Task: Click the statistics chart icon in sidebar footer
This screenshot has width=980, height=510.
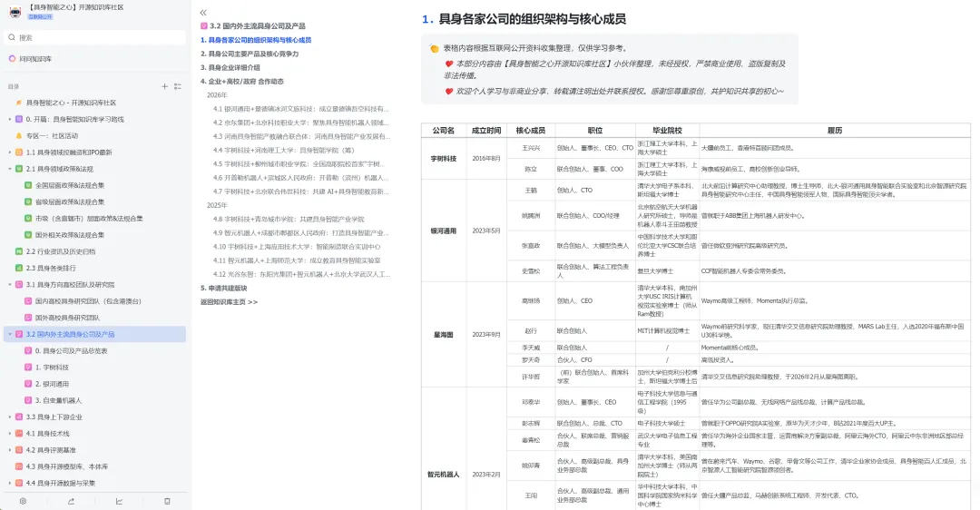Action: coord(120,501)
